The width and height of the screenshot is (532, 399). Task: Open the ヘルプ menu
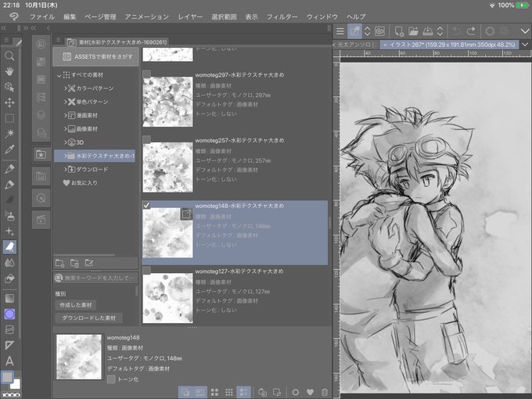pos(356,16)
